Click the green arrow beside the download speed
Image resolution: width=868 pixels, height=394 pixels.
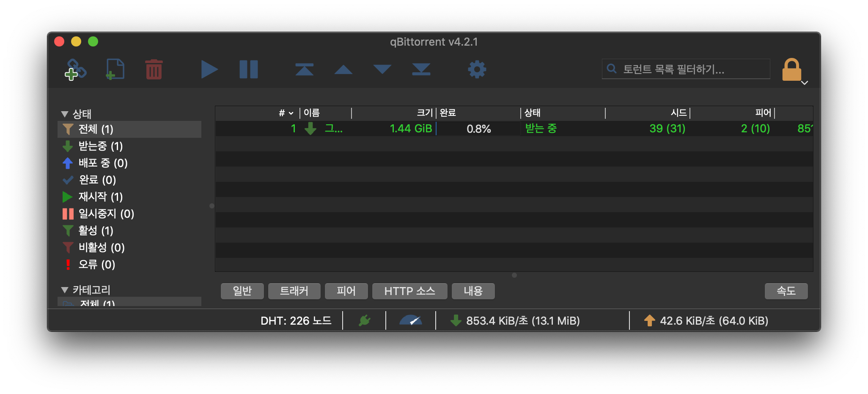[x=456, y=321]
